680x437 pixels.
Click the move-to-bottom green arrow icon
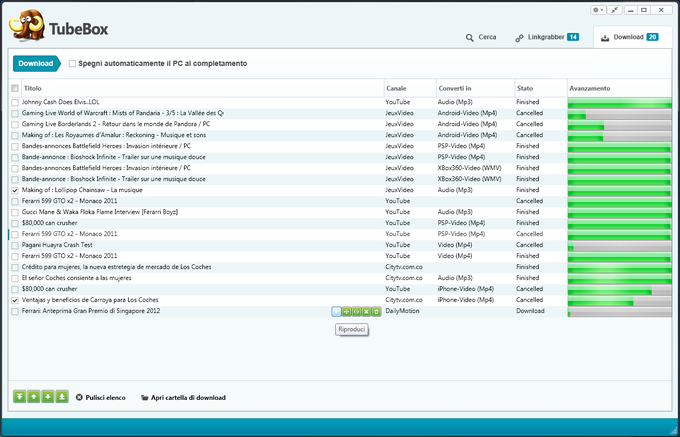(x=62, y=396)
